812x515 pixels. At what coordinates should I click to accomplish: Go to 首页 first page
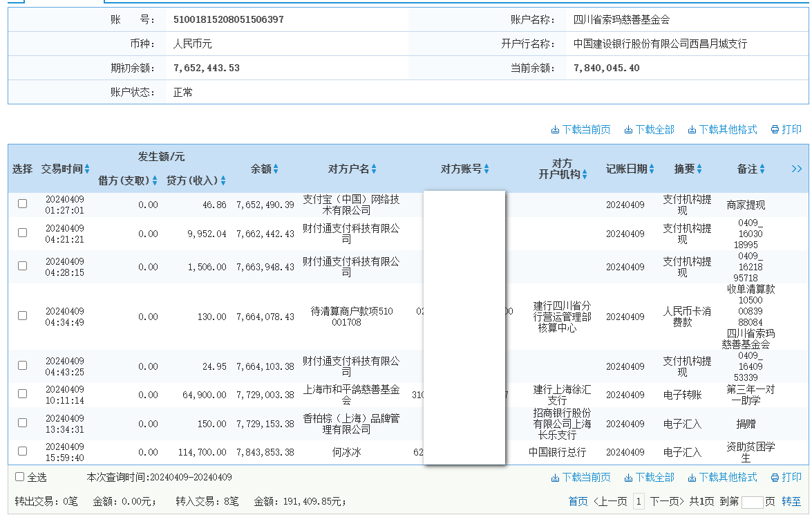tap(578, 502)
